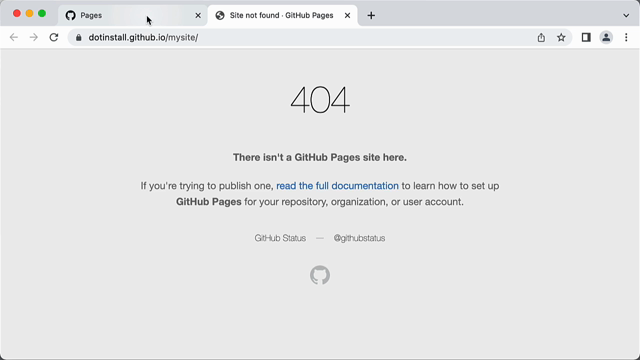
Task: Click the GitHub favicon on Pages tab
Action: coord(71,16)
